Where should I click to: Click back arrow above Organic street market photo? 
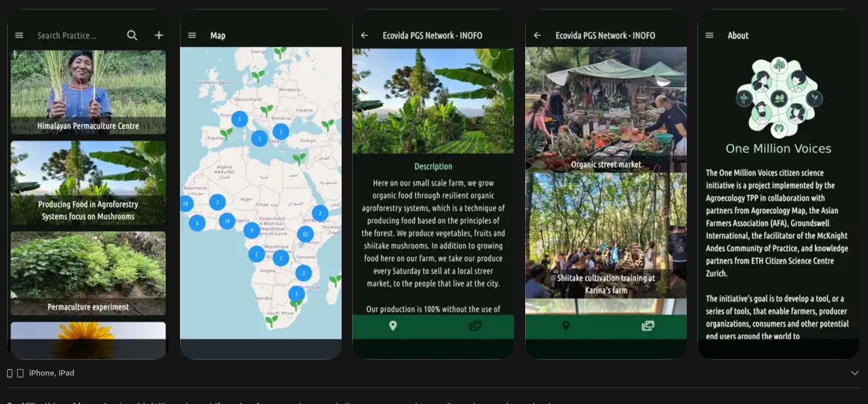(x=537, y=36)
